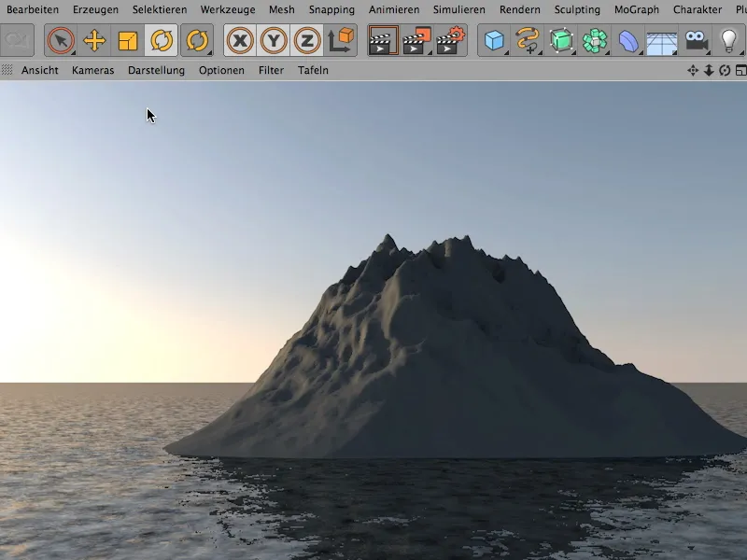This screenshot has height=560, width=747.
Task: Click the greyed-out icon left of selection tool
Action: [x=17, y=40]
